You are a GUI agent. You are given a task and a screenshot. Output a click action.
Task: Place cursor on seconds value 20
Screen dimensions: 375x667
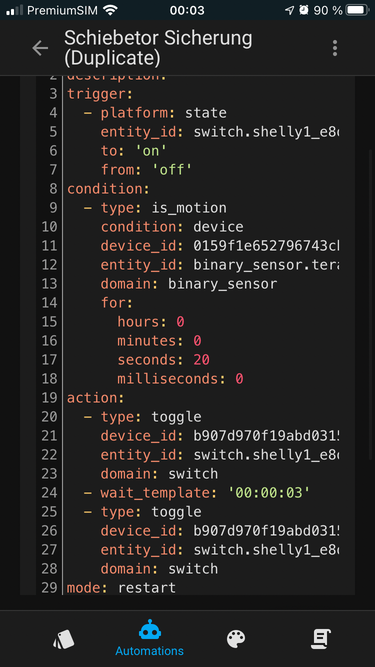pyautogui.click(x=201, y=360)
